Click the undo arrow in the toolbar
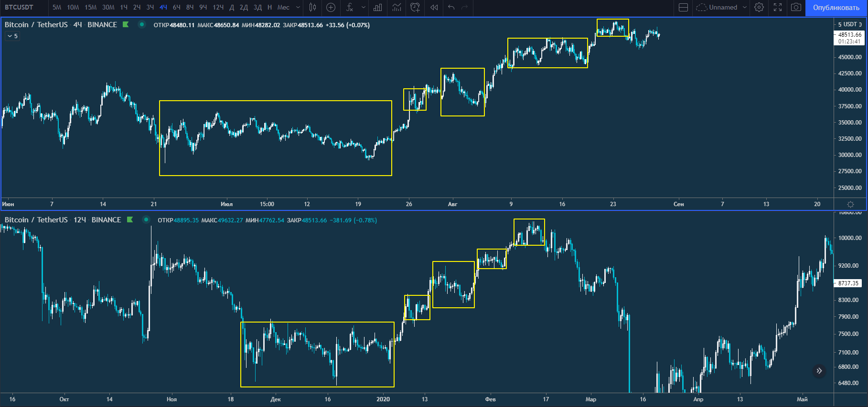The height and width of the screenshot is (407, 868). 451,7
